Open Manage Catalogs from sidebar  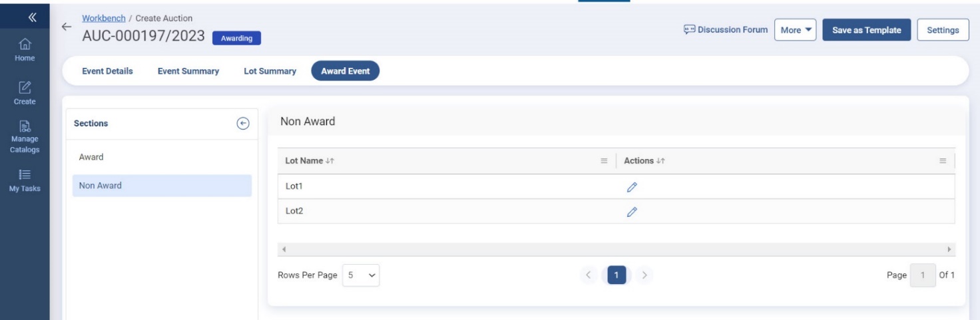(x=25, y=135)
